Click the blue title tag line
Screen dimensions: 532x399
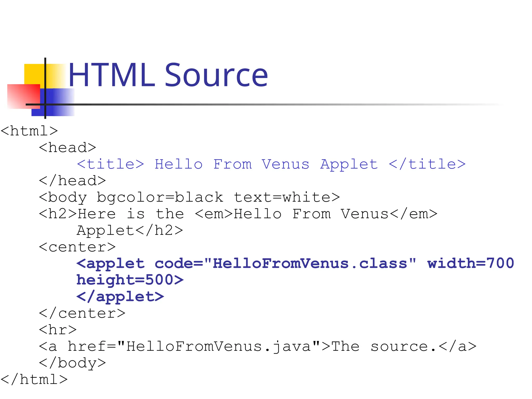coord(271,164)
